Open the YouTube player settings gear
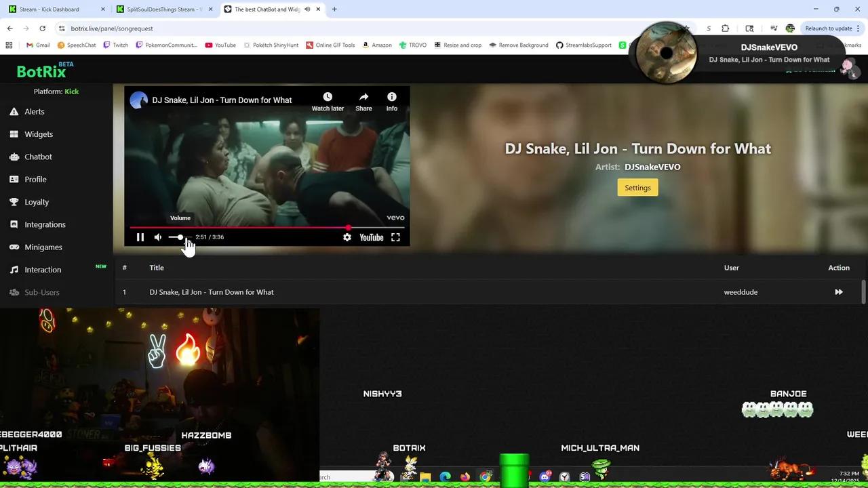Screen dimensions: 868x488 pos(347,237)
